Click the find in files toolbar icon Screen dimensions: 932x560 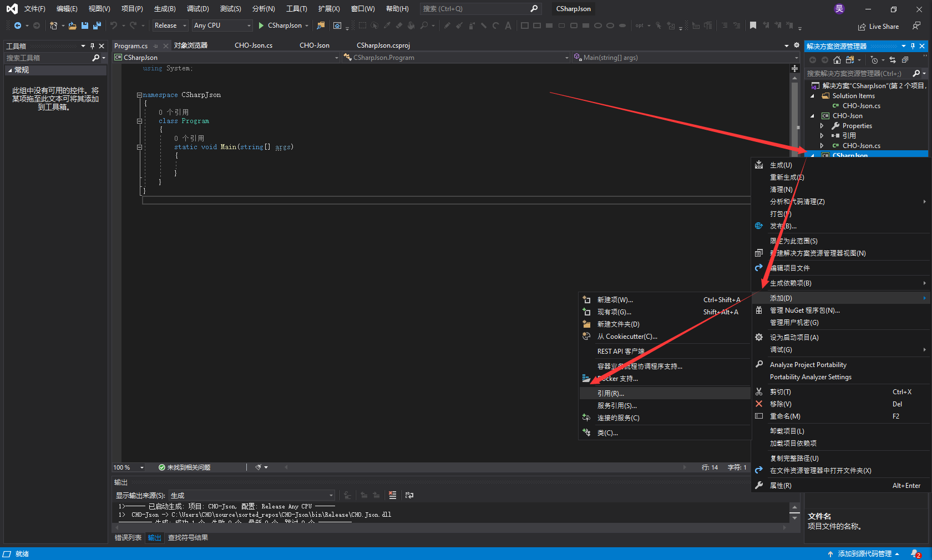(x=321, y=26)
